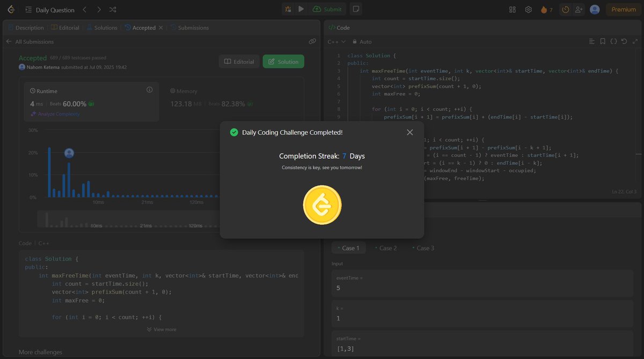Go back to All Submissions
644x359 pixels.
pos(30,41)
